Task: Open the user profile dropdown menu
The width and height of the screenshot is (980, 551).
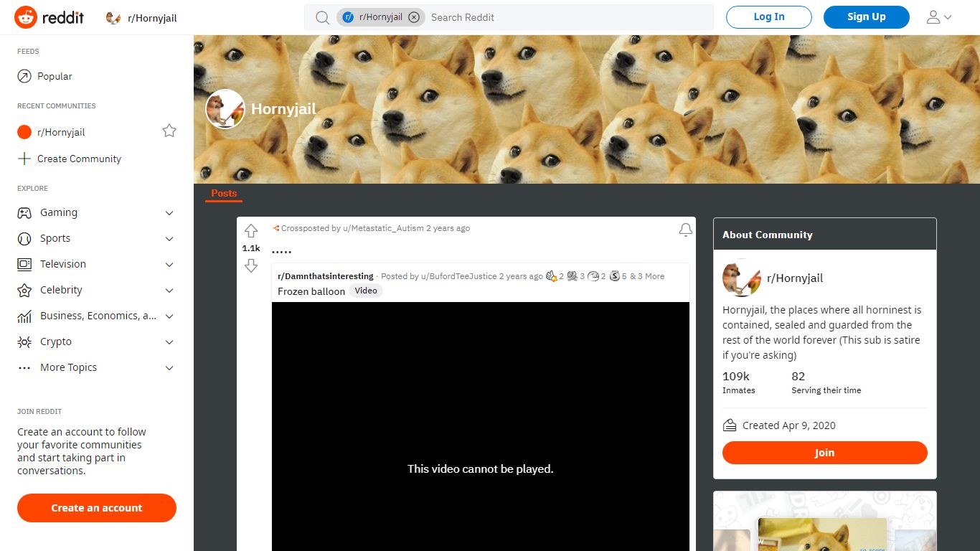Action: (x=939, y=17)
